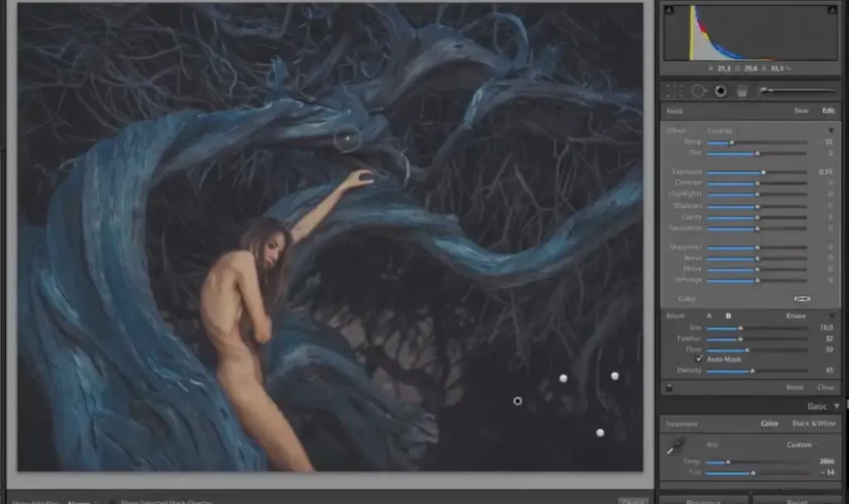Select the Red Eye Correction tool
Screen dimensions: 849x504
[x=720, y=91]
